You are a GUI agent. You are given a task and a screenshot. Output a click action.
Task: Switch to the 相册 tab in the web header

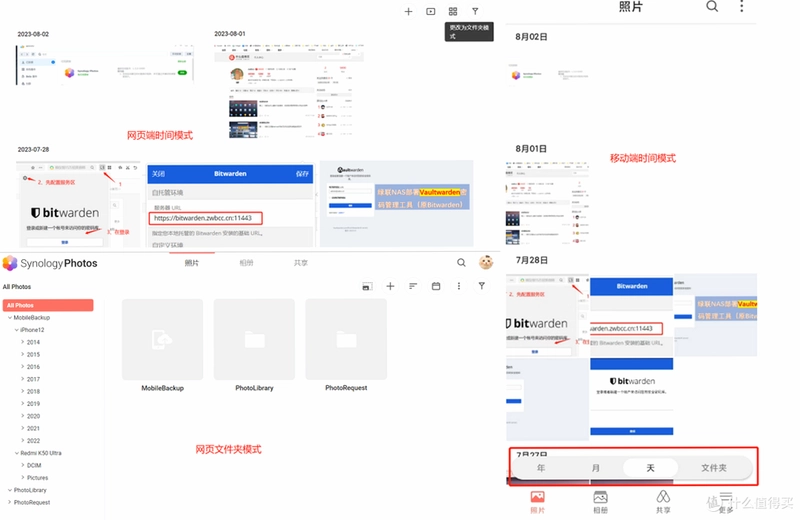click(246, 263)
